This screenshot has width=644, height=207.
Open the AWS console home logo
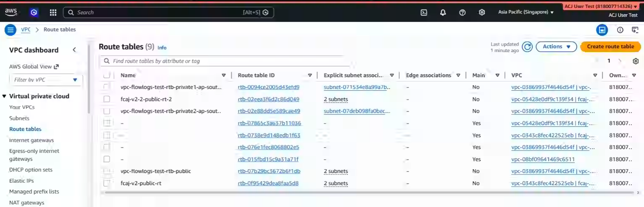coord(11,12)
